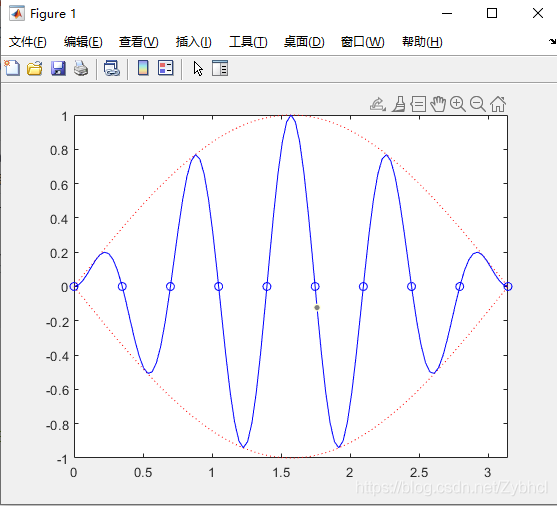Click the x-axis label 2.5
Screen dimensions: 557x506
point(419,473)
